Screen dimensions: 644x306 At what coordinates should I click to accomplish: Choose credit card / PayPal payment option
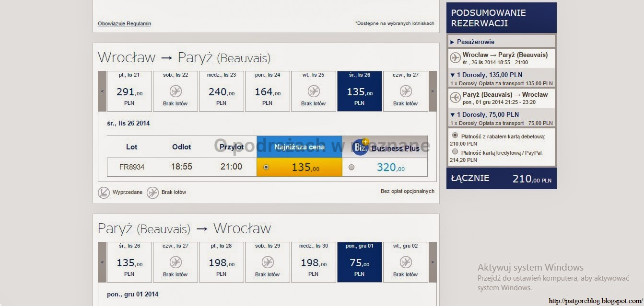(x=455, y=151)
